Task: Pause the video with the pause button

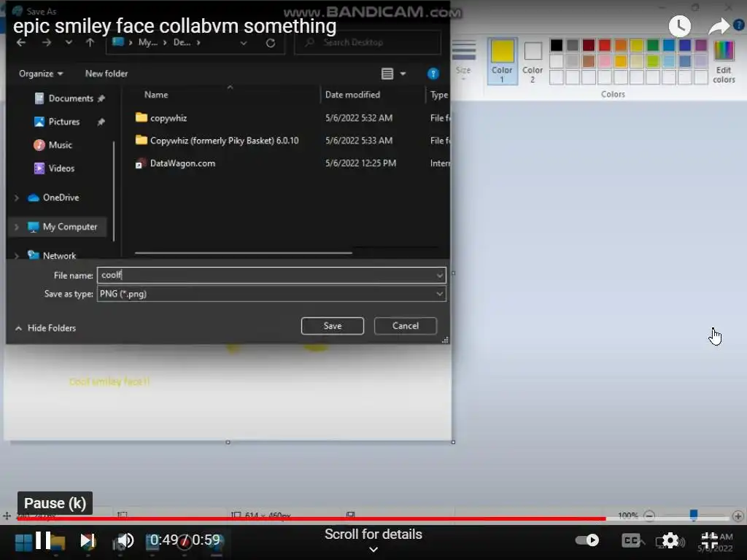Action: coord(43,540)
